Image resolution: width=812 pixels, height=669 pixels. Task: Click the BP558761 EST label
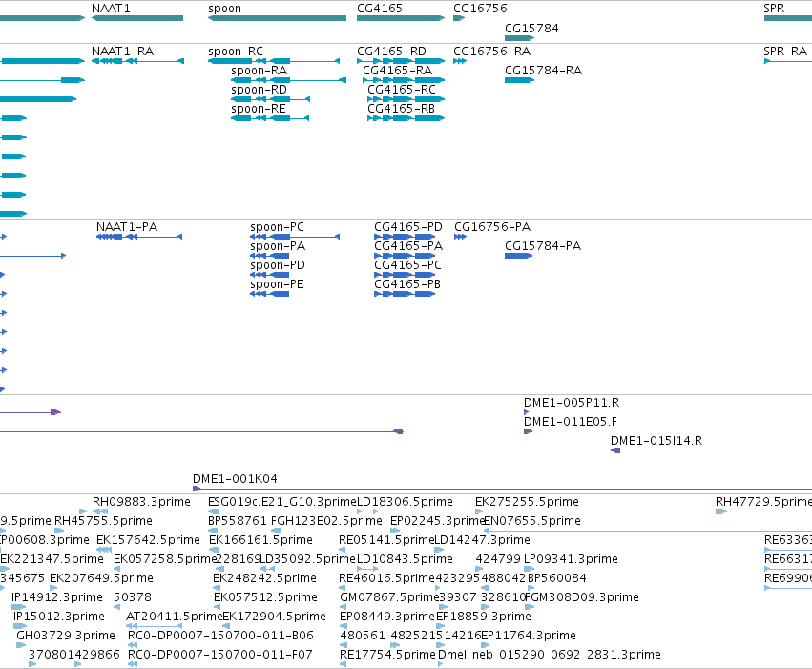point(238,521)
